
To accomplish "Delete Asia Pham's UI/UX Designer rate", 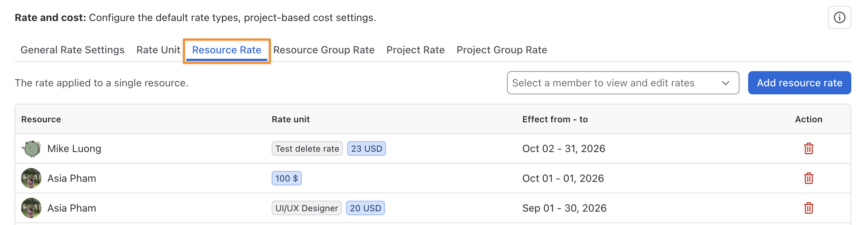I will 808,208.
